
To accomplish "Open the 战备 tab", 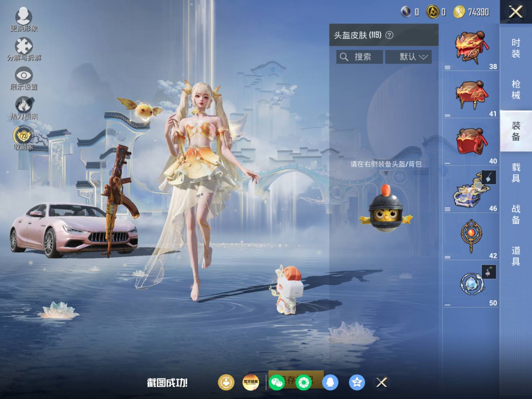I will (516, 215).
